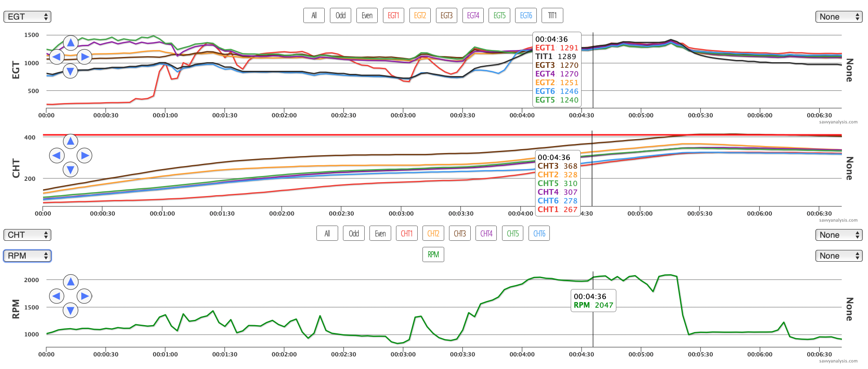Viewport: 868px width, 369px height.
Task: Click the CHT chart cursor line
Action: (x=592, y=168)
